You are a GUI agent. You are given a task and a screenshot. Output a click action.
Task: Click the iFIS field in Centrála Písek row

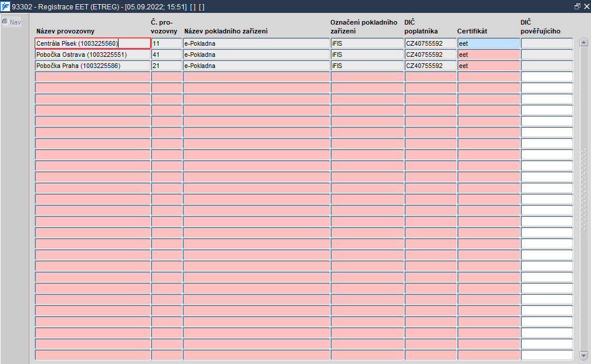coord(367,43)
